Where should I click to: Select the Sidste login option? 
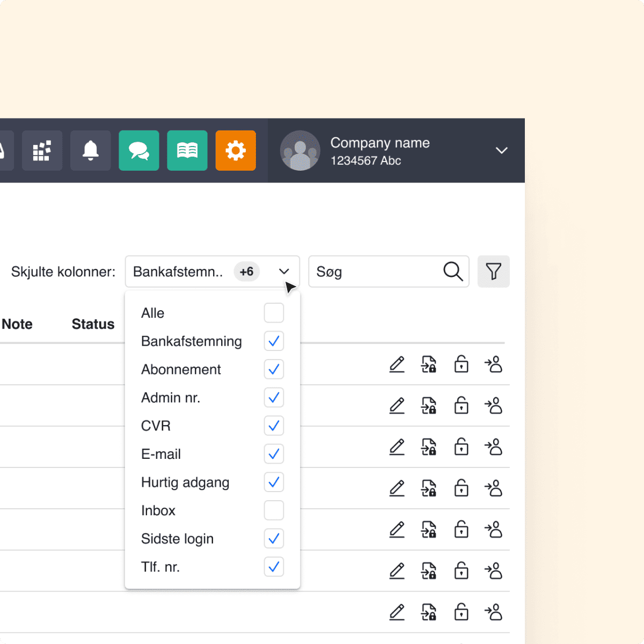click(x=177, y=539)
